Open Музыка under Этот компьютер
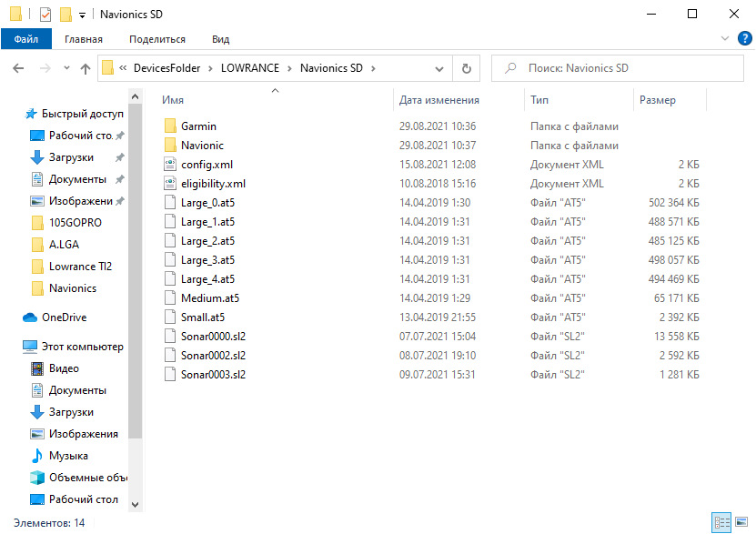 tap(68, 456)
